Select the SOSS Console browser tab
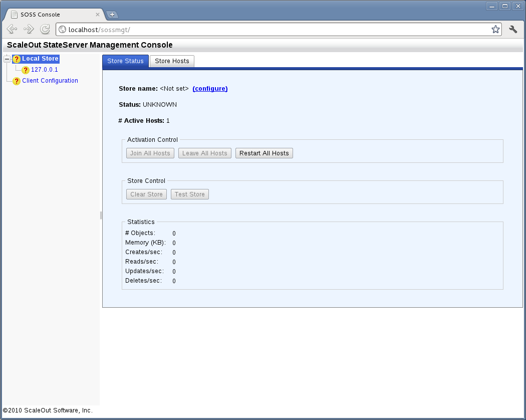This screenshot has height=420, width=526. 55,15
